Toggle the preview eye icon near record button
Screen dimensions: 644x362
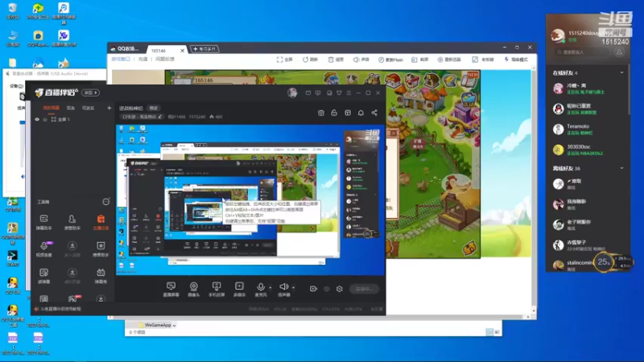coord(327,289)
